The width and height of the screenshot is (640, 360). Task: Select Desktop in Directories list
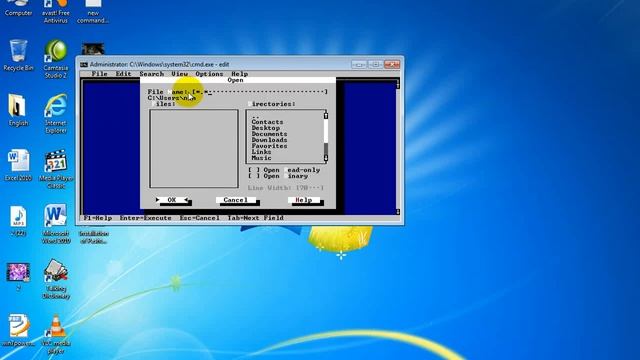pos(266,128)
